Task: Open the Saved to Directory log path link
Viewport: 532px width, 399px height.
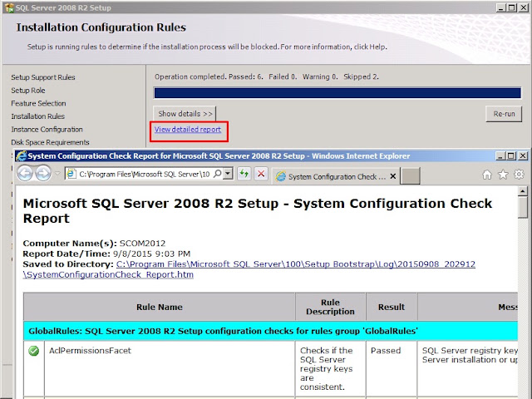Action: pyautogui.click(x=249, y=269)
